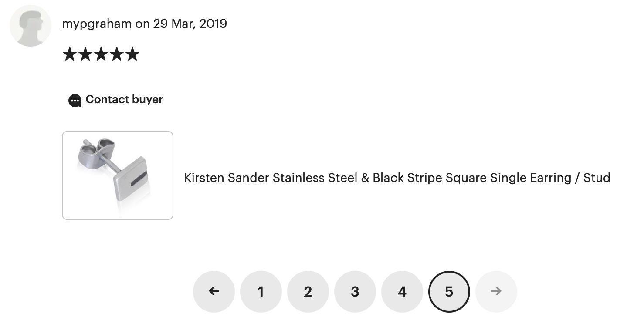Screen dimensions: 644x324
Task: Navigate to reviews page 4
Action: pyautogui.click(x=402, y=291)
